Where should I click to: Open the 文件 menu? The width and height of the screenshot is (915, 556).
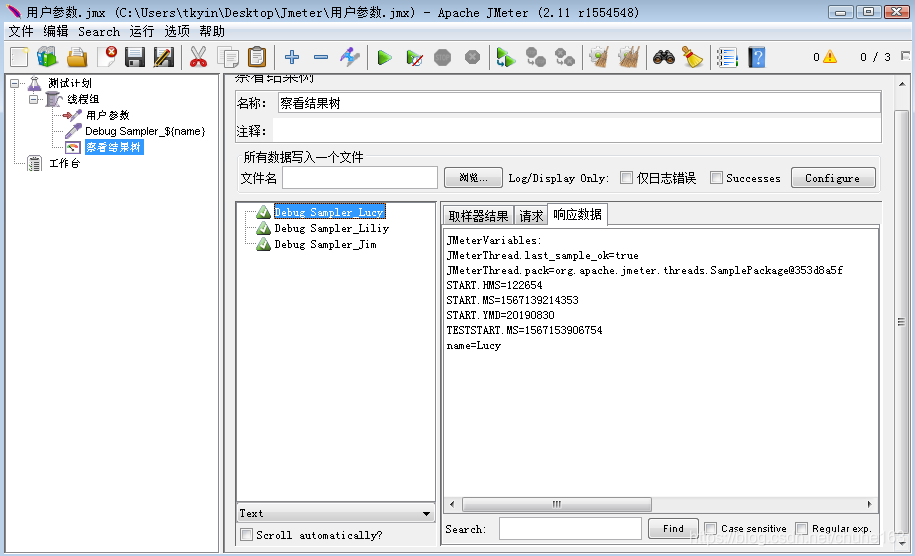click(x=20, y=31)
